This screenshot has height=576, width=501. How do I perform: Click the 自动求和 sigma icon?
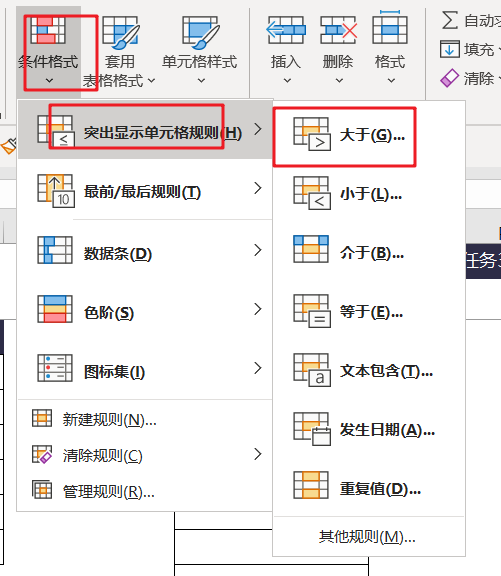(x=450, y=20)
